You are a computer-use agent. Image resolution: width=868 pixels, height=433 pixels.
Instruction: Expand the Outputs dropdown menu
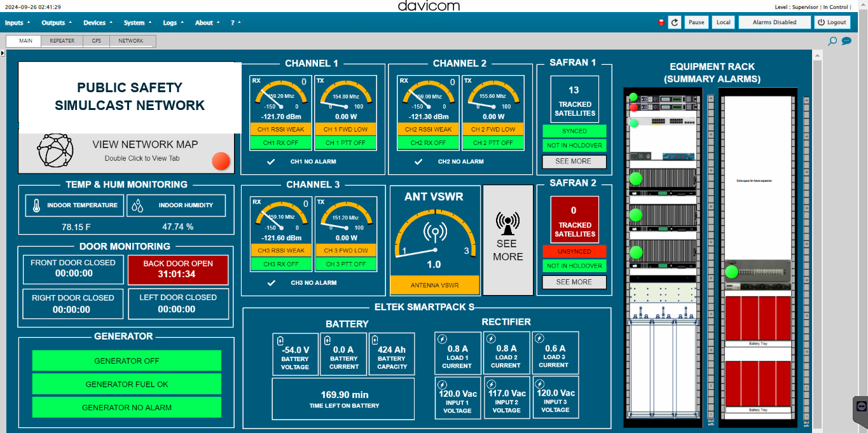(57, 23)
